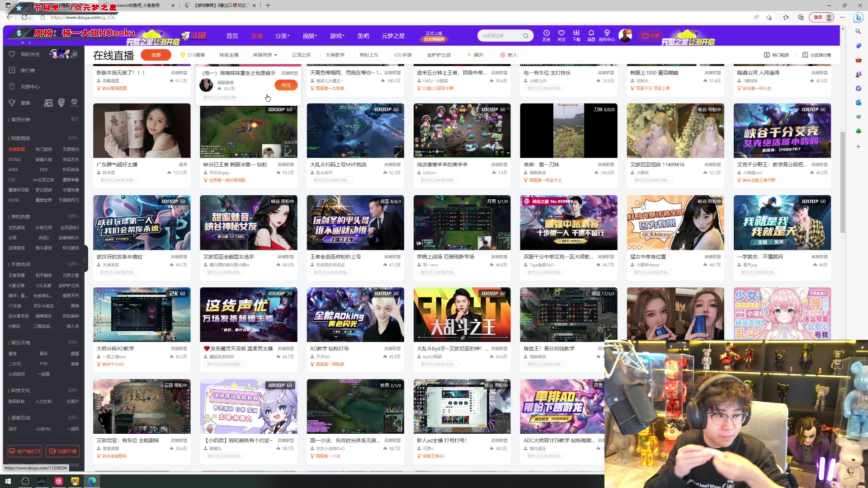Switch to the S13赛事 category tab
This screenshot has height=488, width=868.
point(194,55)
